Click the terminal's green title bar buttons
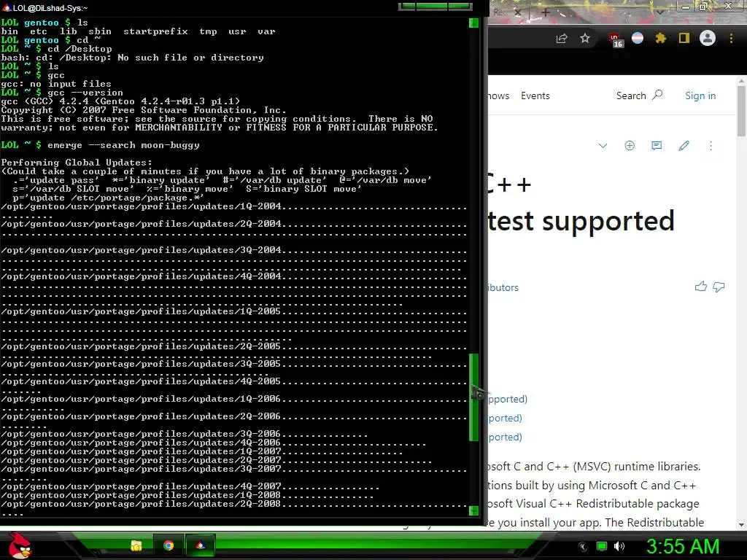747x560 pixels. [435, 6]
